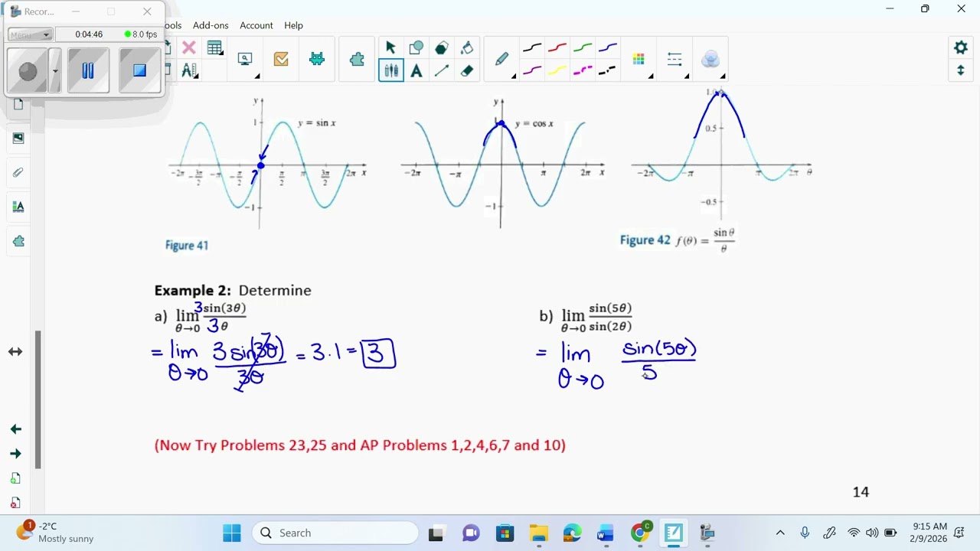Open the recorder Menu dropdown
Image resolution: width=980 pixels, height=551 pixels.
(x=30, y=34)
